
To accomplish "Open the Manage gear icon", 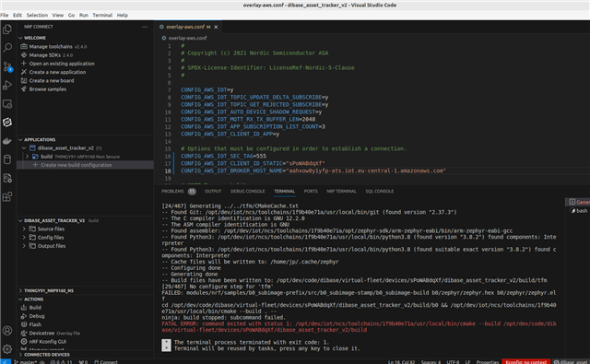I will [7, 349].
